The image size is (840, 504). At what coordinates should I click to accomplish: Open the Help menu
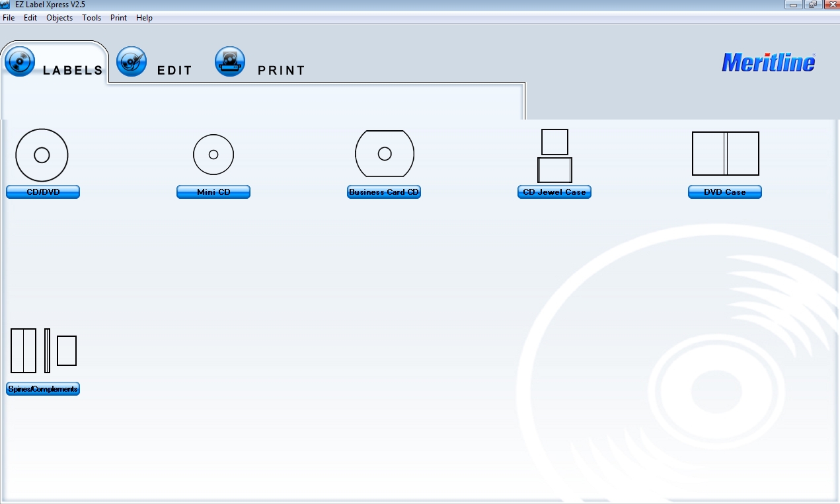tap(144, 18)
